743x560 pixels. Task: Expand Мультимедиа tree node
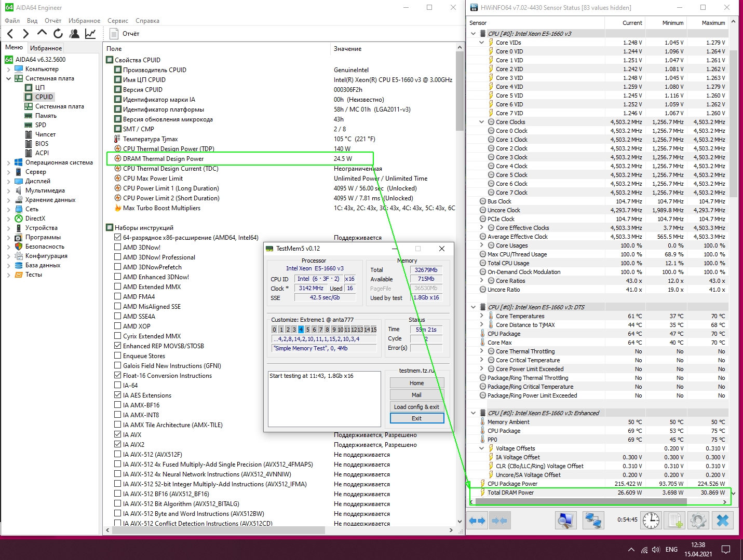click(8, 190)
